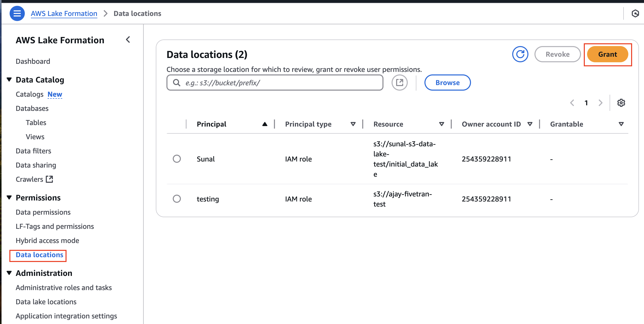The image size is (644, 324).
Task: Click the S3 location search field
Action: pyautogui.click(x=275, y=83)
